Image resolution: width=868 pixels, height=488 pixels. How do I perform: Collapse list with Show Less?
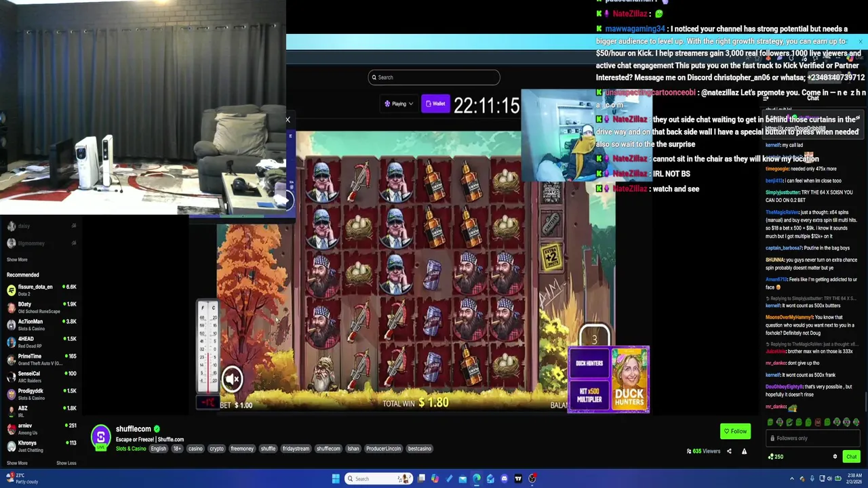point(66,463)
